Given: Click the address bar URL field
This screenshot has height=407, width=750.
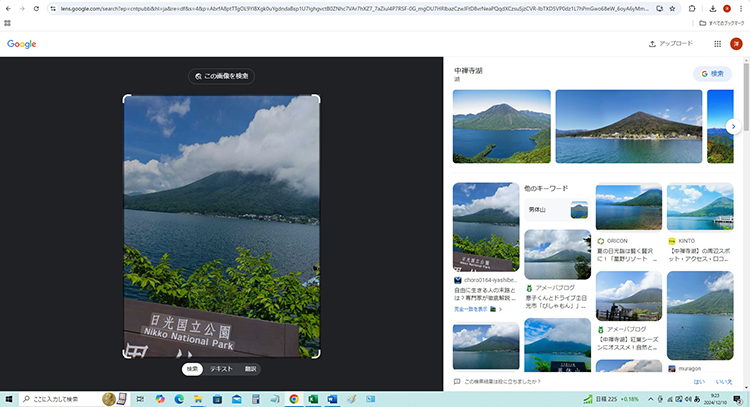Looking at the screenshot, I should click(354, 9).
